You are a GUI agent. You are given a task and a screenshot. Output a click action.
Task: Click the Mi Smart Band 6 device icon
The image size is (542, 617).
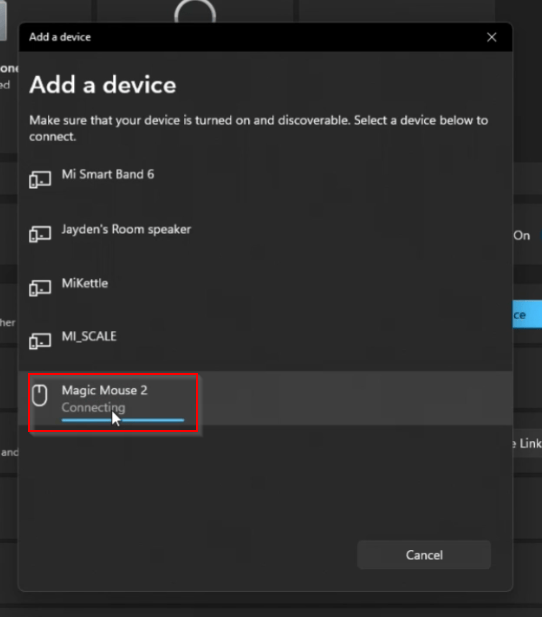(40, 179)
